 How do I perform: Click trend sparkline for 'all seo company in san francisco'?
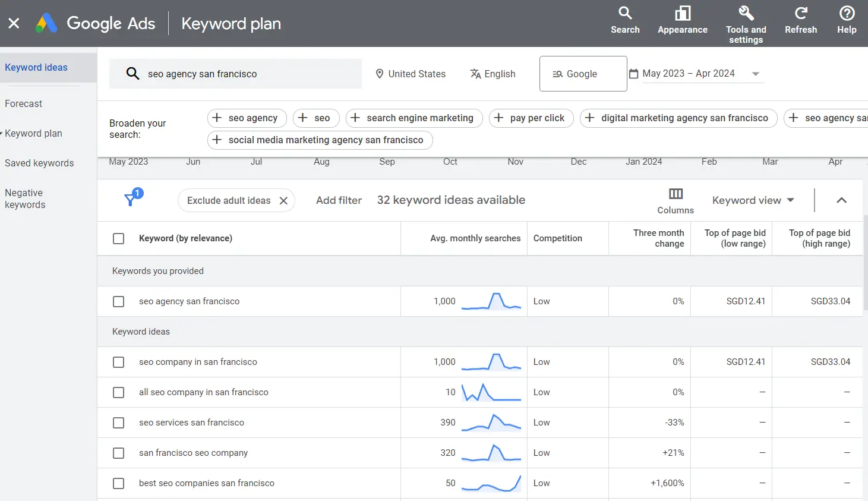click(x=491, y=392)
